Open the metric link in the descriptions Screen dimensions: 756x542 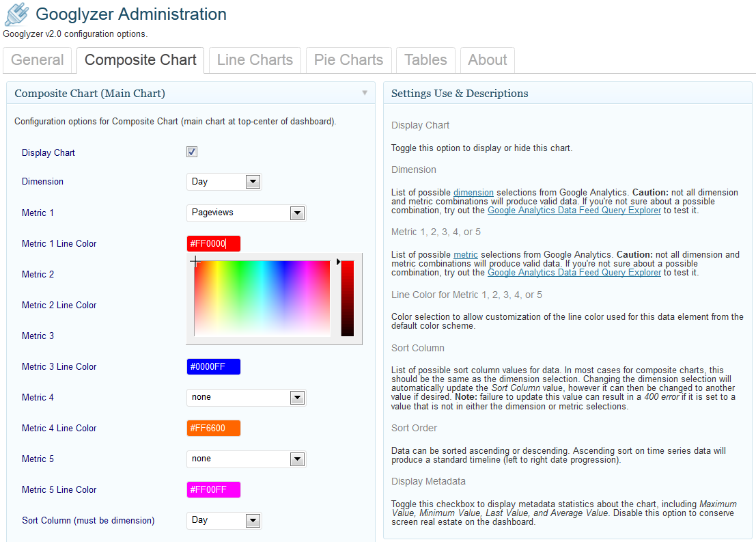pos(465,255)
